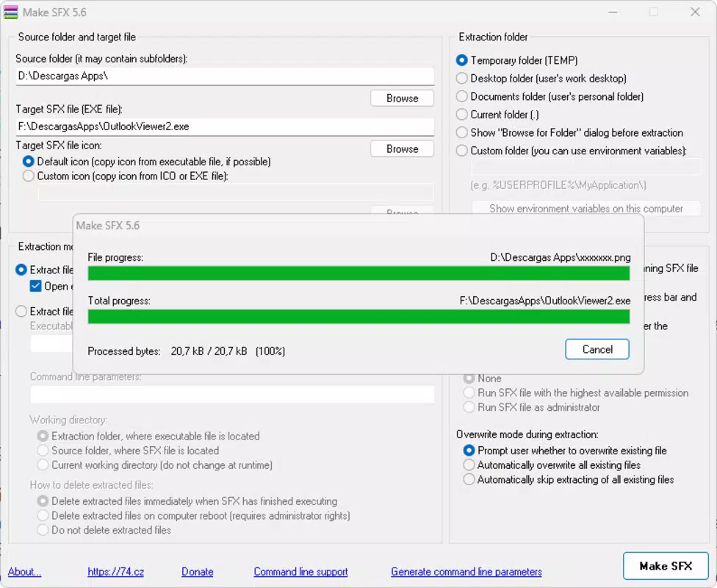Toggle the Open checkbox under Extract files
This screenshot has width=717, height=588.
click(35, 287)
